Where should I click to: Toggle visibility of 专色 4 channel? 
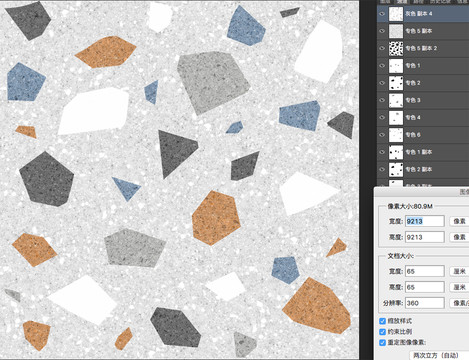tap(382, 118)
